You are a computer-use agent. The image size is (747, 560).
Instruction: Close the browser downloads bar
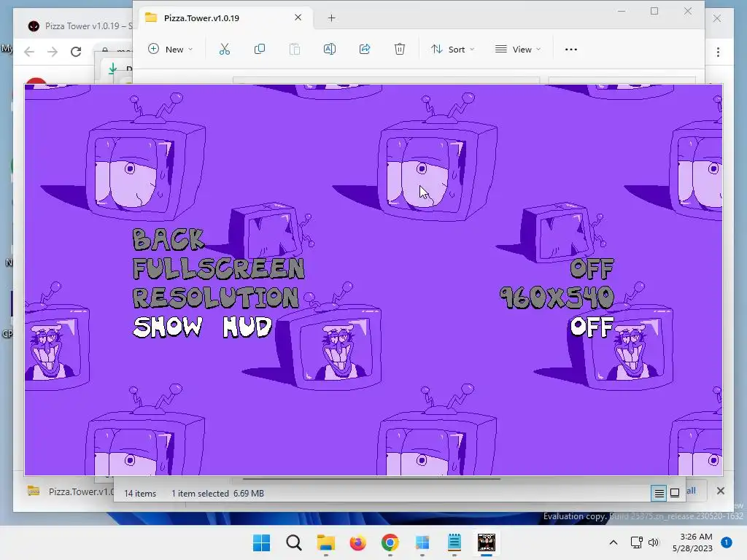tap(720, 491)
